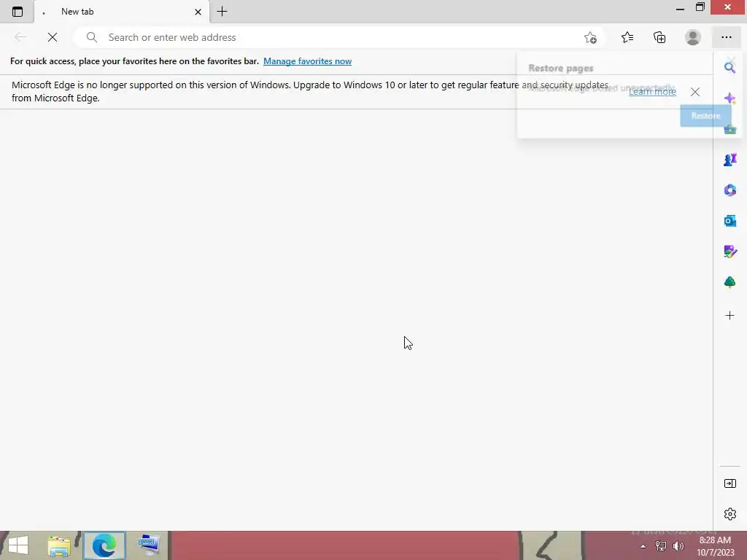Open a new tab with plus button
747x560 pixels.
coord(222,12)
